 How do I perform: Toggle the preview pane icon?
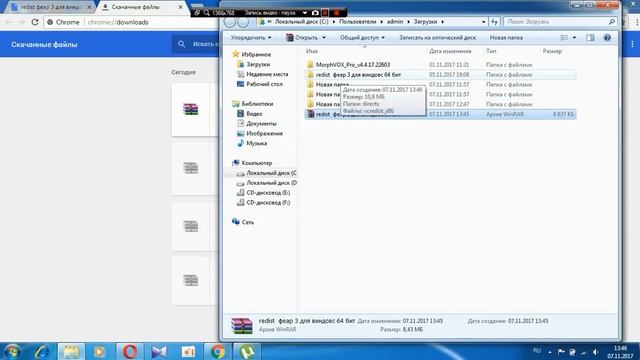click(x=590, y=38)
